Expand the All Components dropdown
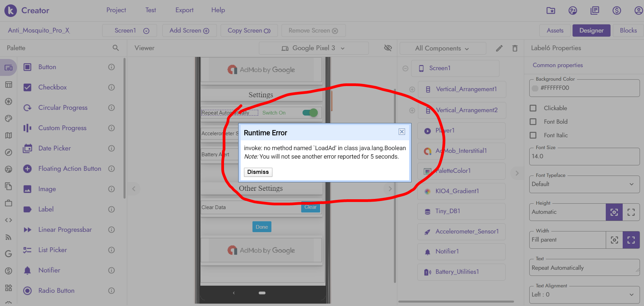This screenshot has height=306, width=644. (442, 48)
